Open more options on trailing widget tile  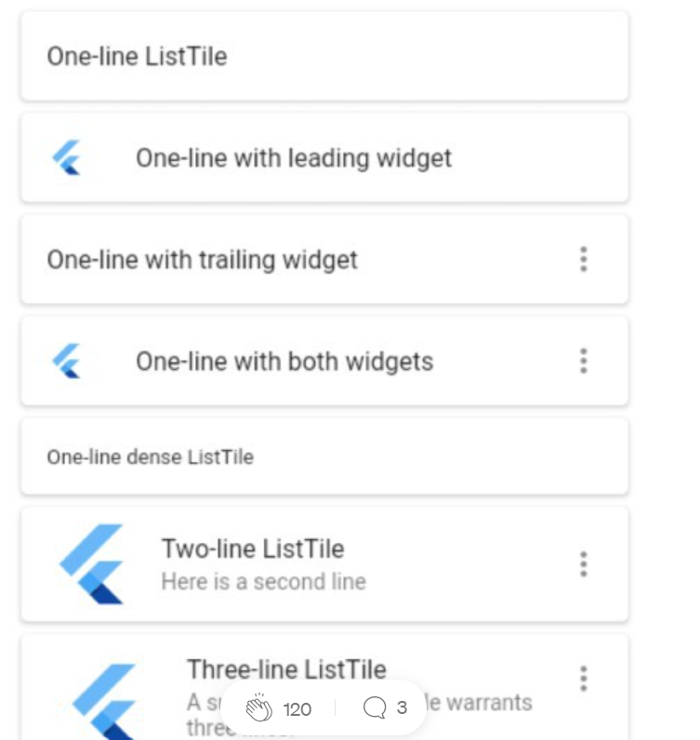tap(583, 259)
